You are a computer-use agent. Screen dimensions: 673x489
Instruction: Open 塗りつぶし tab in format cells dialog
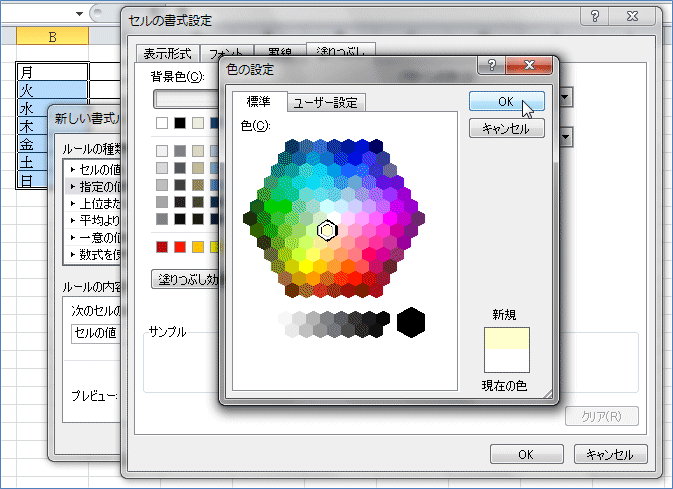click(341, 51)
